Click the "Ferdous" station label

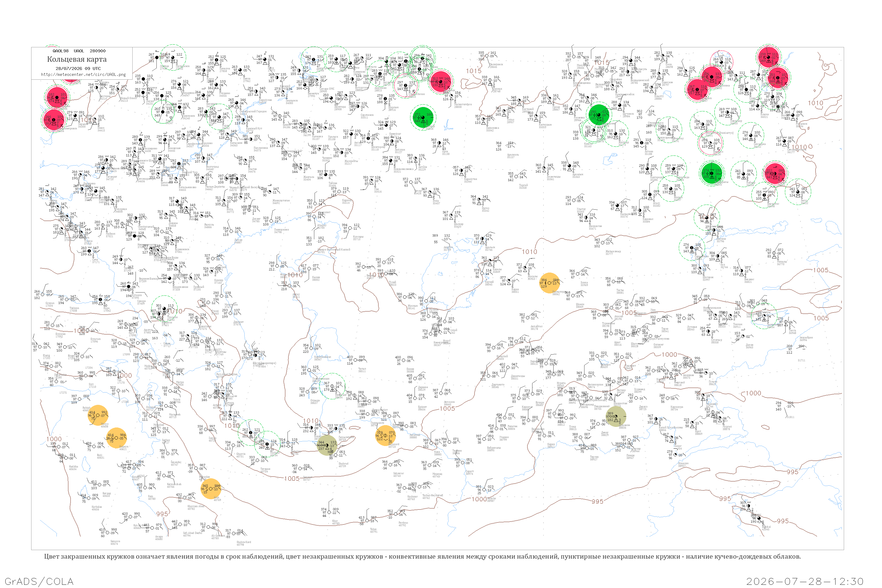point(403,523)
